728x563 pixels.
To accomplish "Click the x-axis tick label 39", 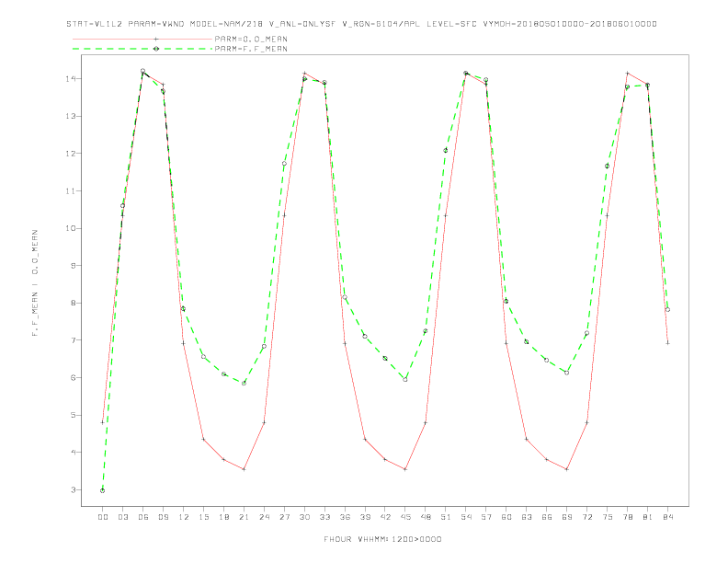I will (x=365, y=517).
